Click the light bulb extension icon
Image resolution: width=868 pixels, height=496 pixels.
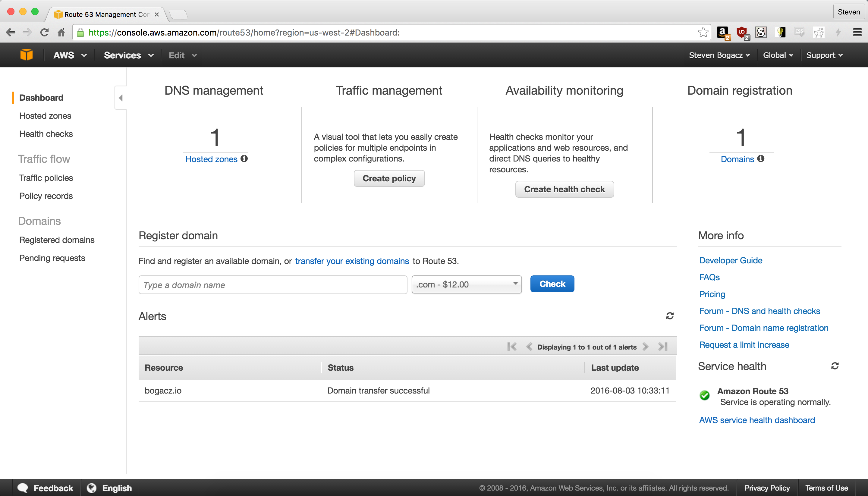780,33
